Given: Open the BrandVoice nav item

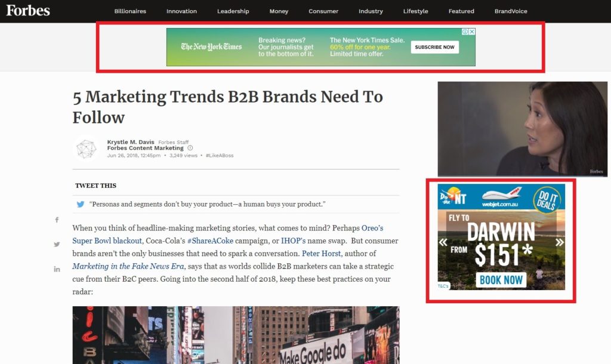Looking at the screenshot, I should (x=511, y=11).
